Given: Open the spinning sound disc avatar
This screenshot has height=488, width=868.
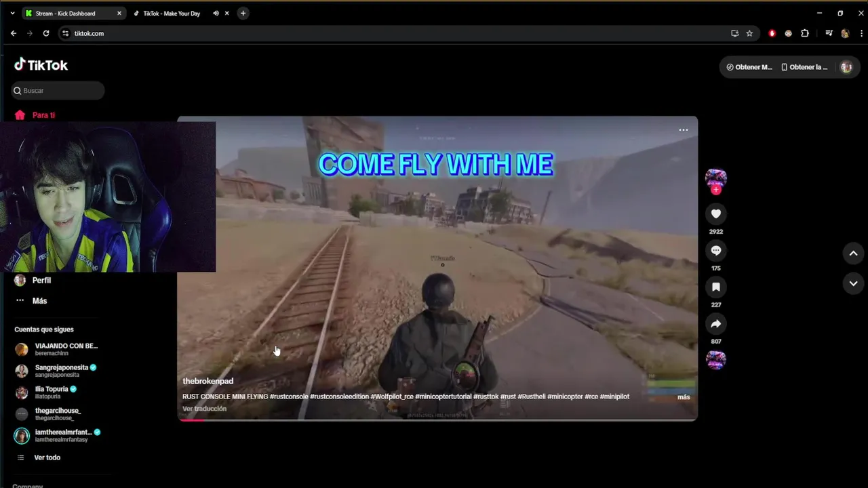Looking at the screenshot, I should 715,360.
